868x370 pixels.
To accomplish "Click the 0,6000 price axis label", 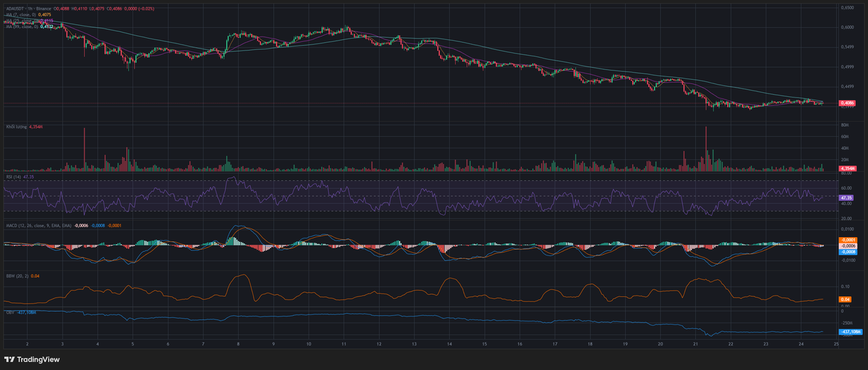I will [x=847, y=28].
